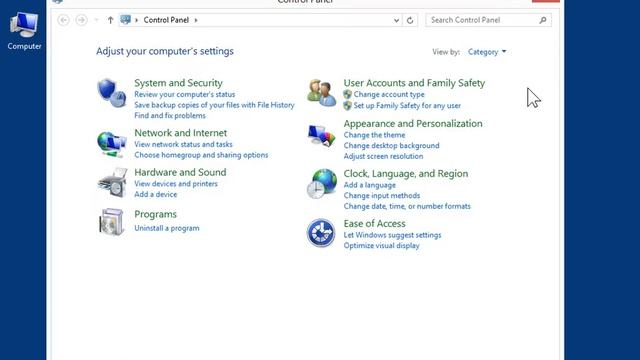
Task: Open Clock, Language, and Region heading
Action: (406, 173)
